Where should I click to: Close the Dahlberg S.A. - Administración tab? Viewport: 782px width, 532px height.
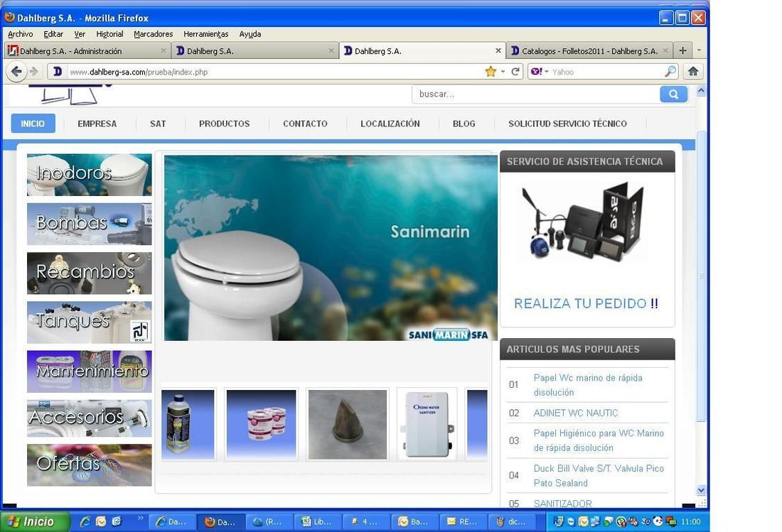click(163, 51)
